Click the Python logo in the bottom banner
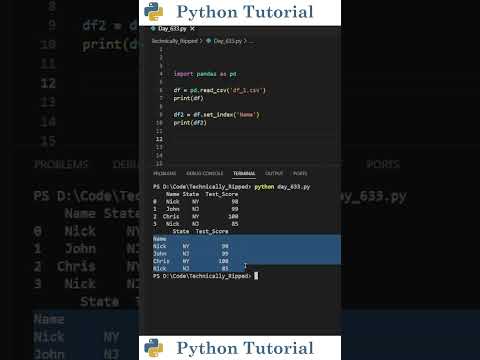480x360 pixels. (154, 348)
